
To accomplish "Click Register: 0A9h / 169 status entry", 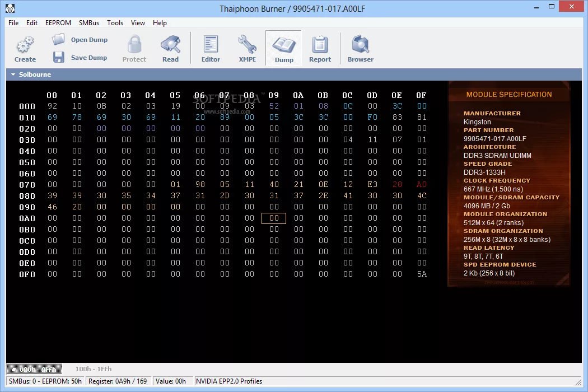I will pos(118,381).
